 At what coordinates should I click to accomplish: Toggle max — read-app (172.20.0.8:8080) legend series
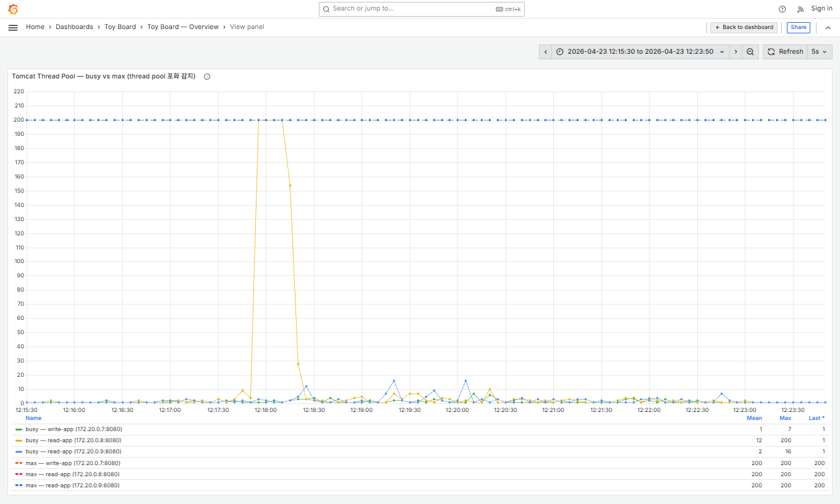pos(72,474)
